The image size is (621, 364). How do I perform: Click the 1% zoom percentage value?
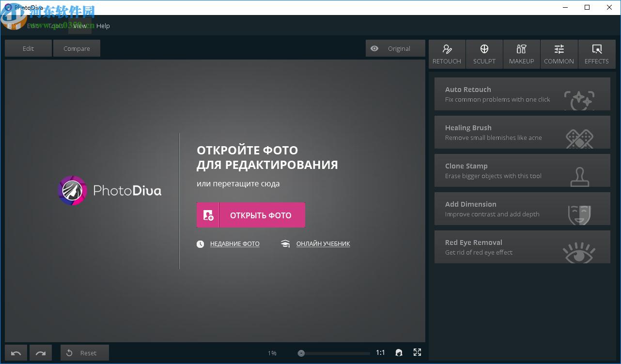click(272, 353)
